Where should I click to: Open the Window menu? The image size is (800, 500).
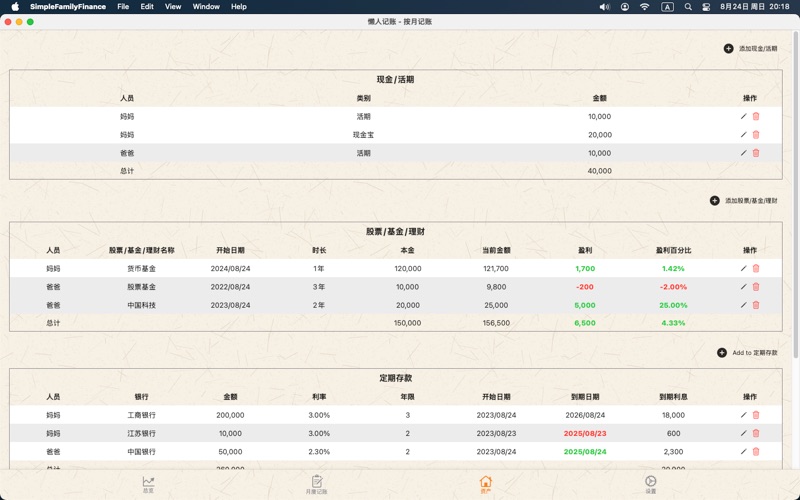(206, 7)
